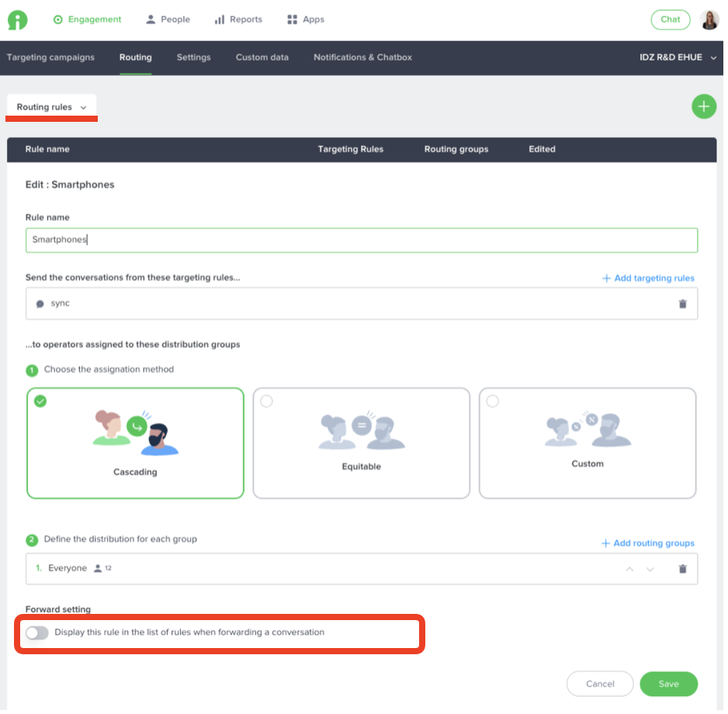The width and height of the screenshot is (728, 714).
Task: Switch to the Custom data tab
Action: pos(262,57)
